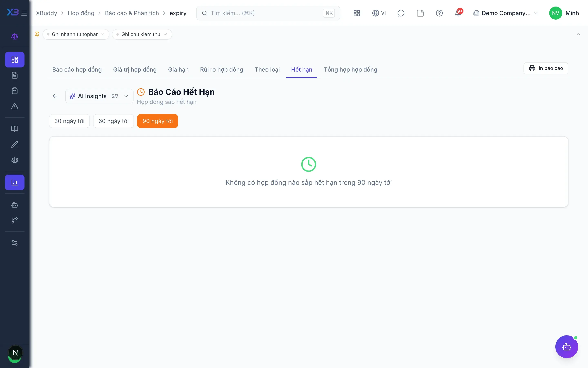Switch to Gia hạn tab
This screenshot has width=588, height=368.
coord(178,70)
